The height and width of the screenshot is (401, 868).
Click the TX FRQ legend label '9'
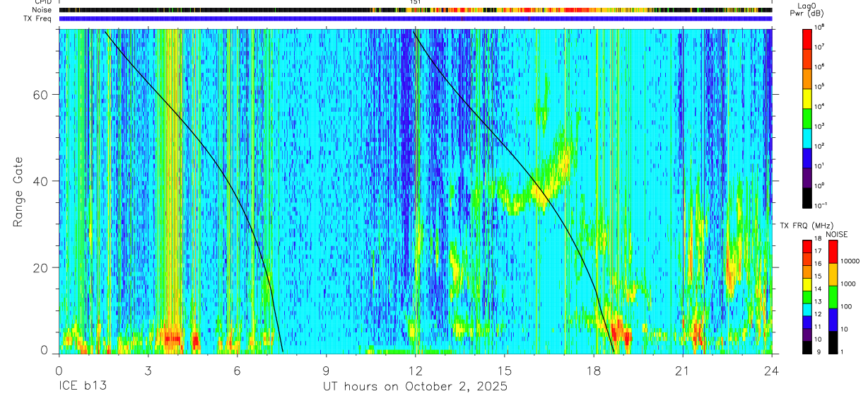(x=819, y=351)
